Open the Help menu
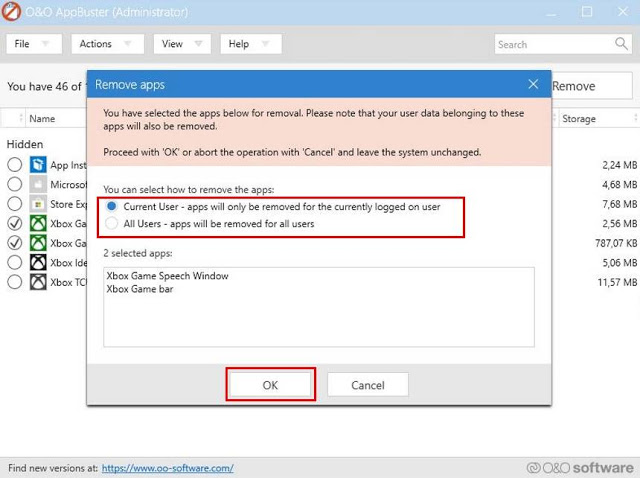Viewport: 640px width, 478px height. [251, 44]
